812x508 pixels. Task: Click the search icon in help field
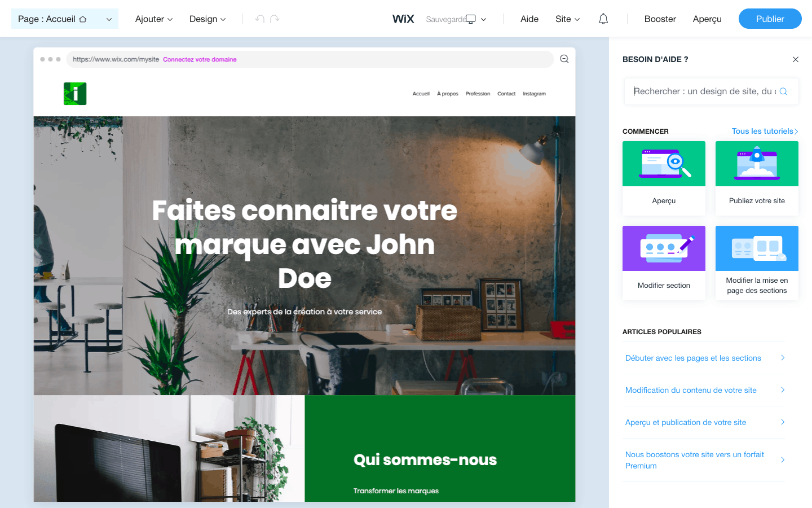[x=783, y=91]
